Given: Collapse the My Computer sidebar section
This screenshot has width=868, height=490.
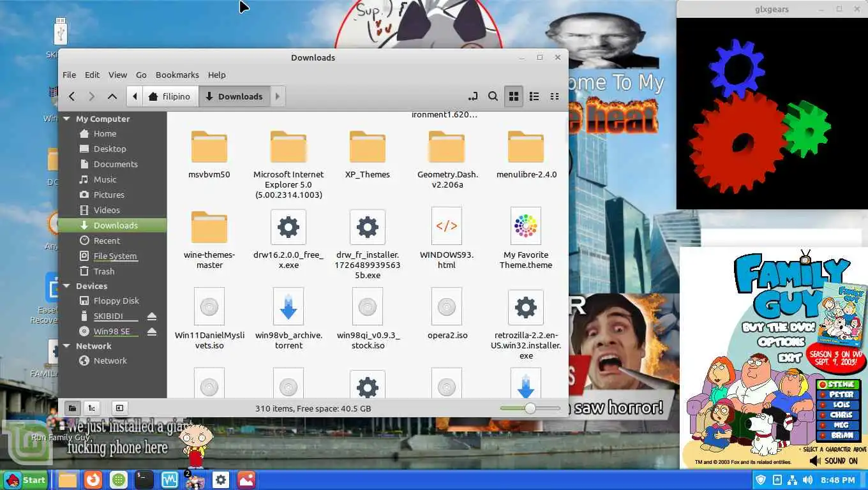Looking at the screenshot, I should [66, 119].
